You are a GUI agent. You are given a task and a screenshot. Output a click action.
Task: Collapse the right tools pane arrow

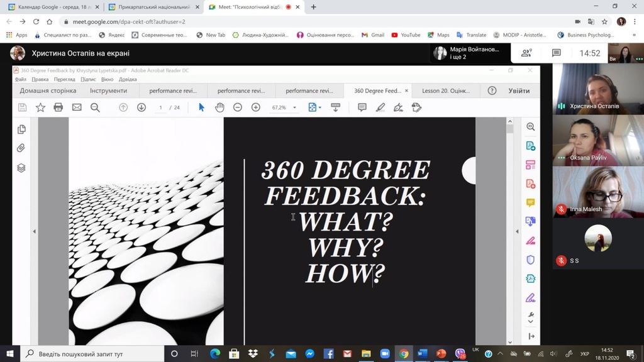[517, 231]
